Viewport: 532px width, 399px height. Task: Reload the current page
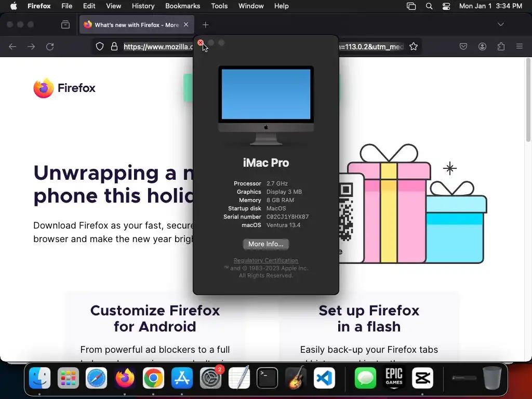(50, 46)
